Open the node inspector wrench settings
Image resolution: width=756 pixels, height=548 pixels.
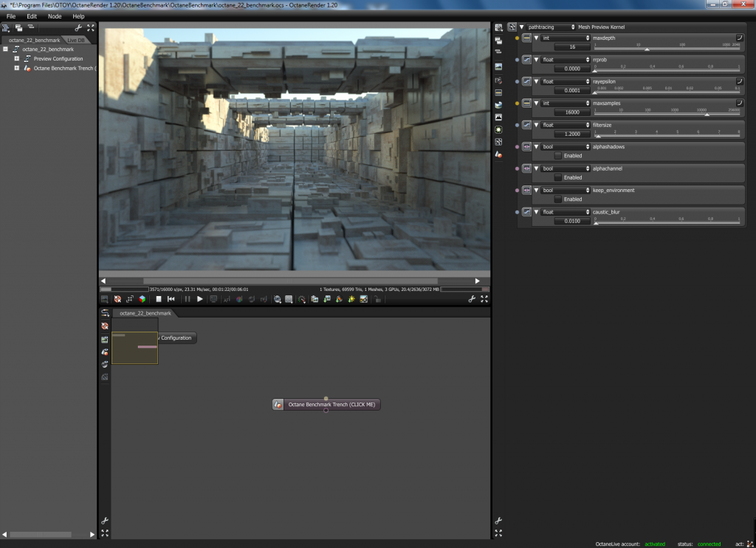498,521
